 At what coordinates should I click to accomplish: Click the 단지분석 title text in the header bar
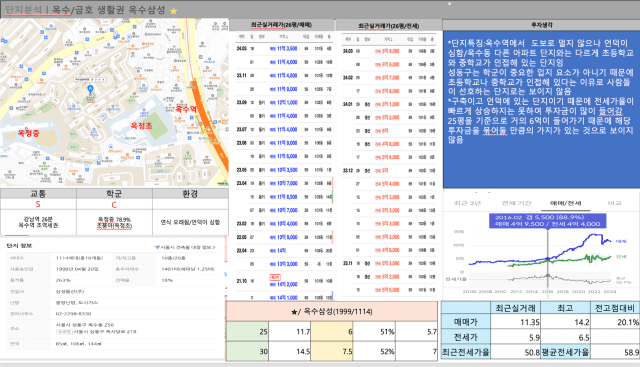[24, 10]
